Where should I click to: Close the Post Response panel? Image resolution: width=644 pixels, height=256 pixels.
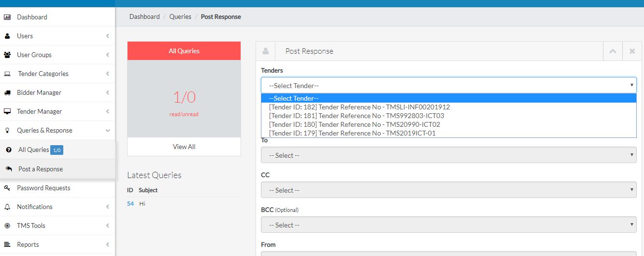click(632, 51)
